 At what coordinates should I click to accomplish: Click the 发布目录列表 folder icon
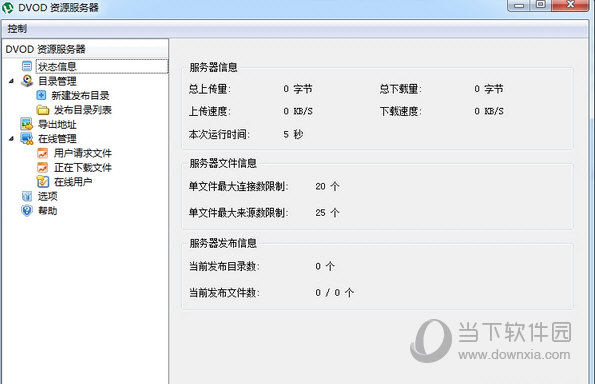click(x=43, y=110)
